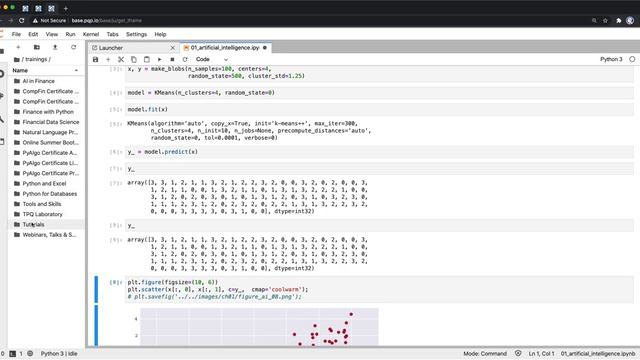Open the File menu
The image size is (640, 360).
[16, 34]
